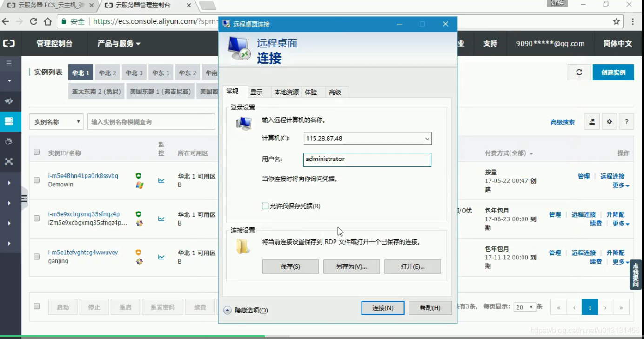
Task: Bookmark this page with the star icon
Action: pos(617,21)
